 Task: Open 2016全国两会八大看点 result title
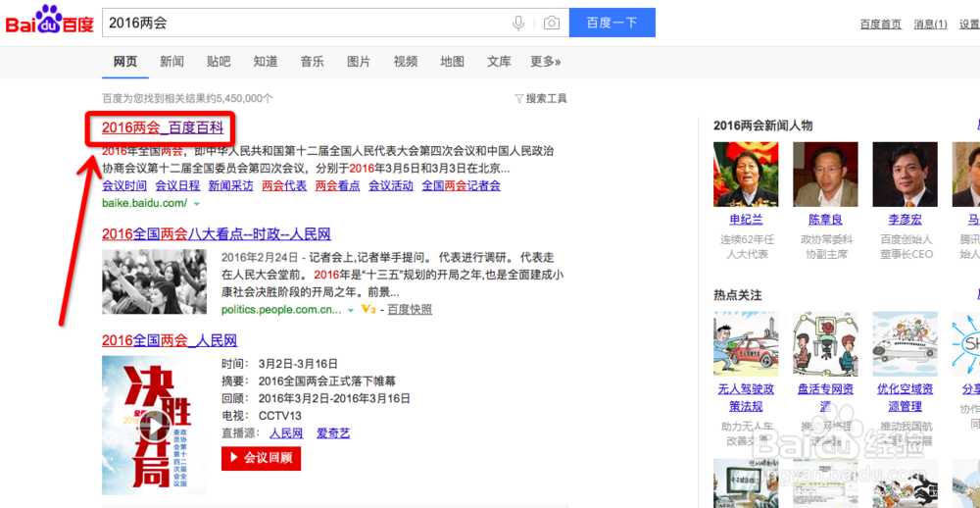pos(217,234)
